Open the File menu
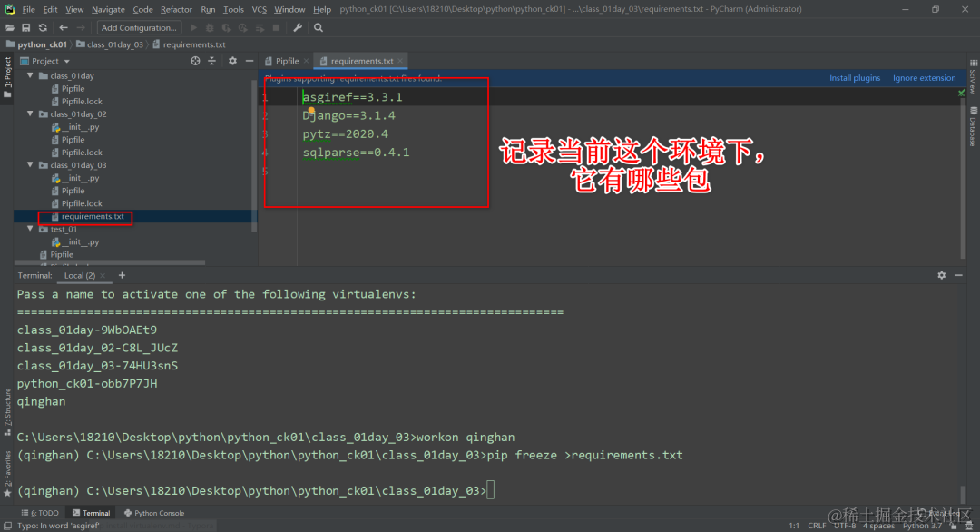Viewport: 980px width, 532px height. (x=29, y=9)
